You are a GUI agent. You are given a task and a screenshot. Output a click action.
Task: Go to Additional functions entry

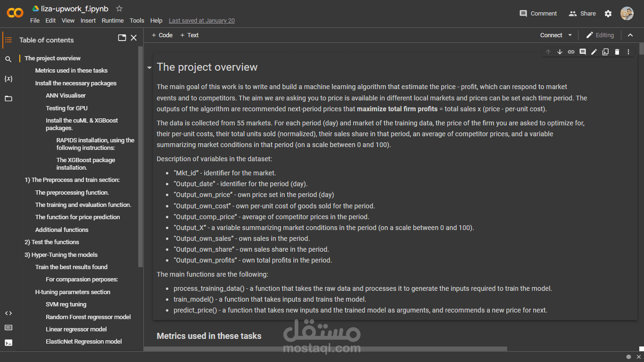pyautogui.click(x=62, y=230)
